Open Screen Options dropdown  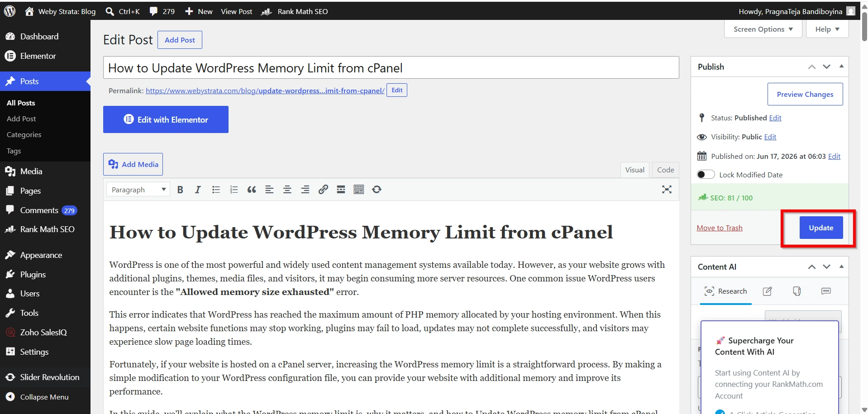tap(763, 29)
